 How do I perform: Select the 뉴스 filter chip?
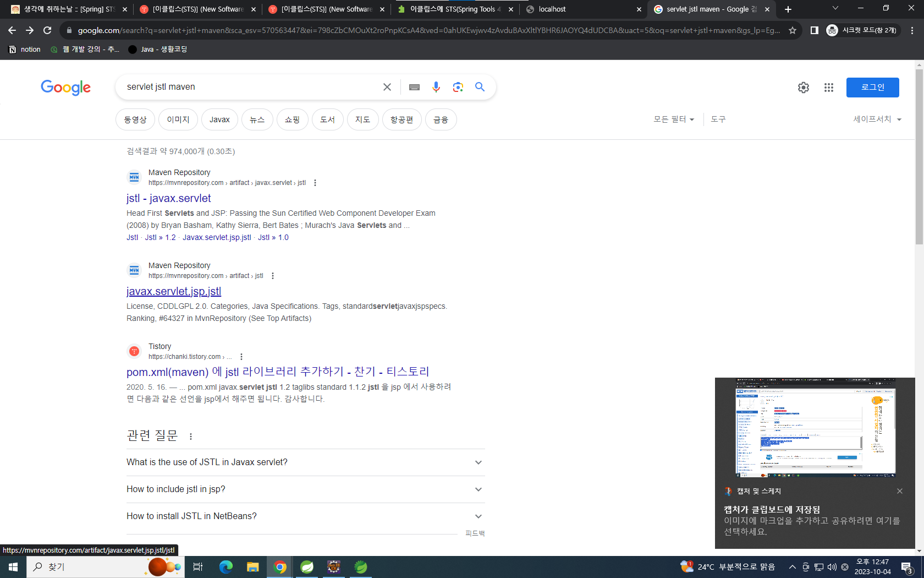(257, 119)
